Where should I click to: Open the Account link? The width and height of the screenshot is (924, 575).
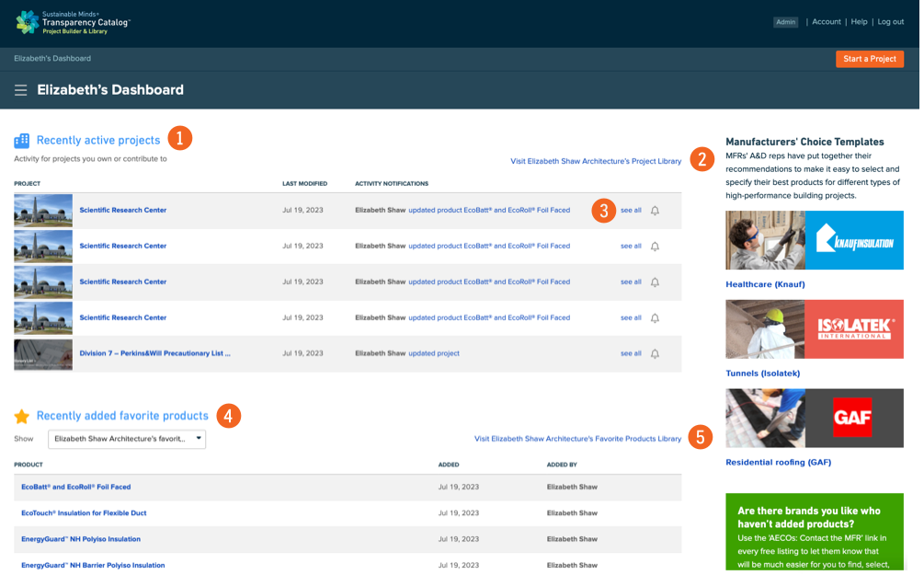827,22
